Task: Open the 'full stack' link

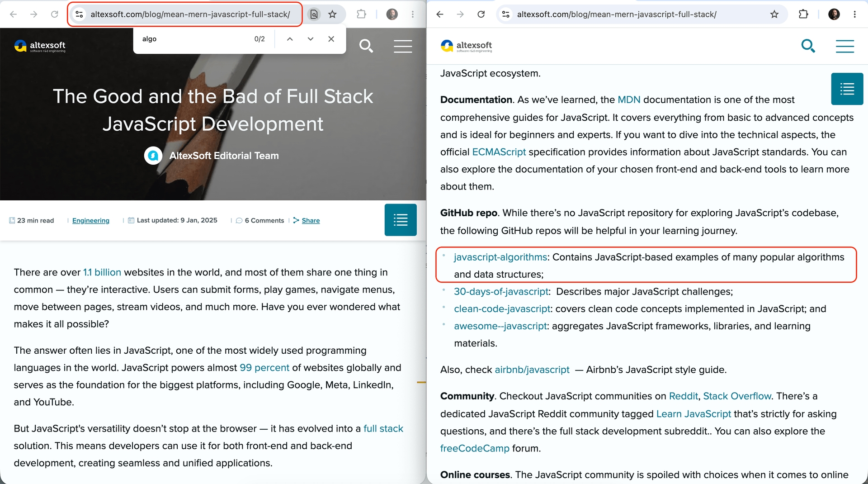Action: point(383,429)
